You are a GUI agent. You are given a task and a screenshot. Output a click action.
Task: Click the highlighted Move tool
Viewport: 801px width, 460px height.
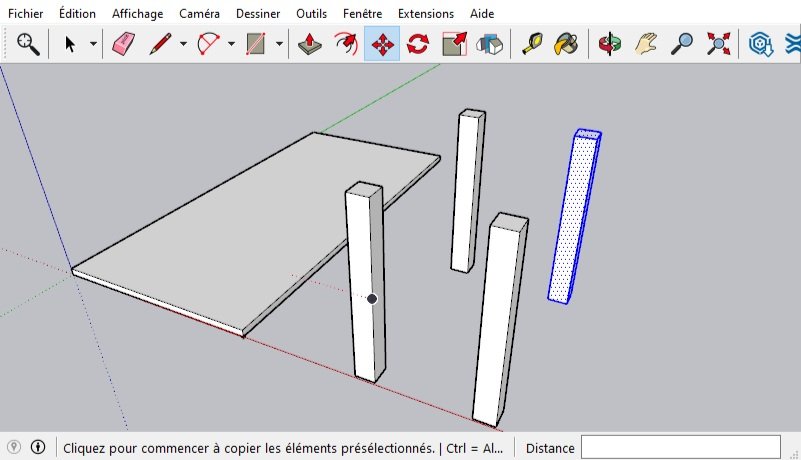point(382,44)
